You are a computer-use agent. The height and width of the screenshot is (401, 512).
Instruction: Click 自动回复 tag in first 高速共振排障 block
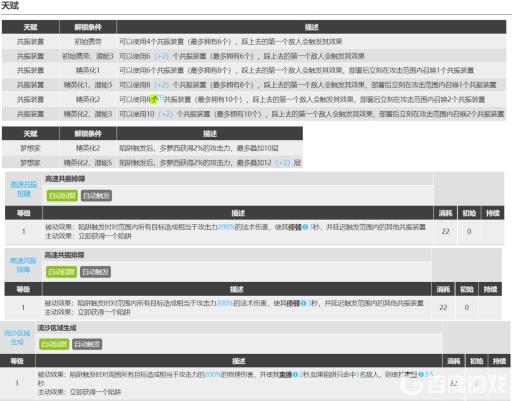(x=62, y=196)
